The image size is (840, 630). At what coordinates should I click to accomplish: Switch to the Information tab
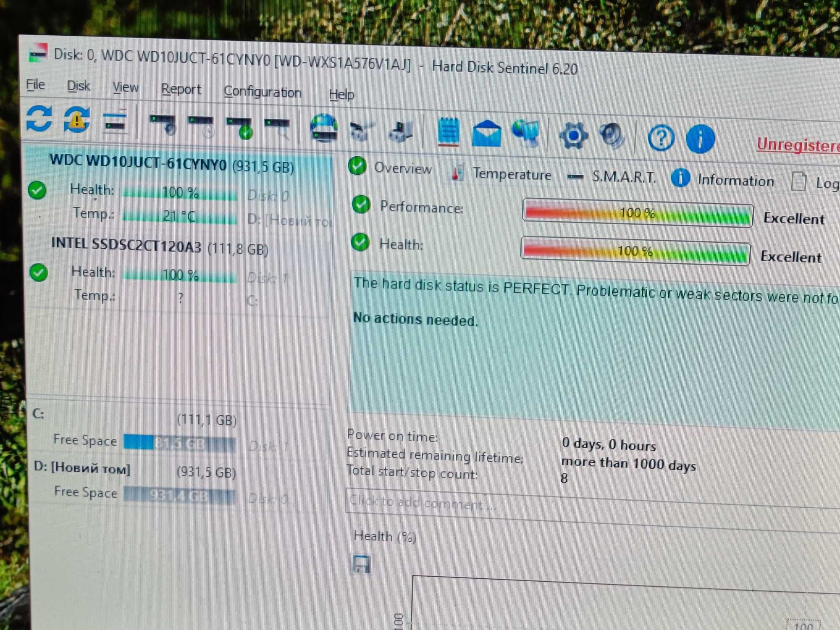click(722, 179)
